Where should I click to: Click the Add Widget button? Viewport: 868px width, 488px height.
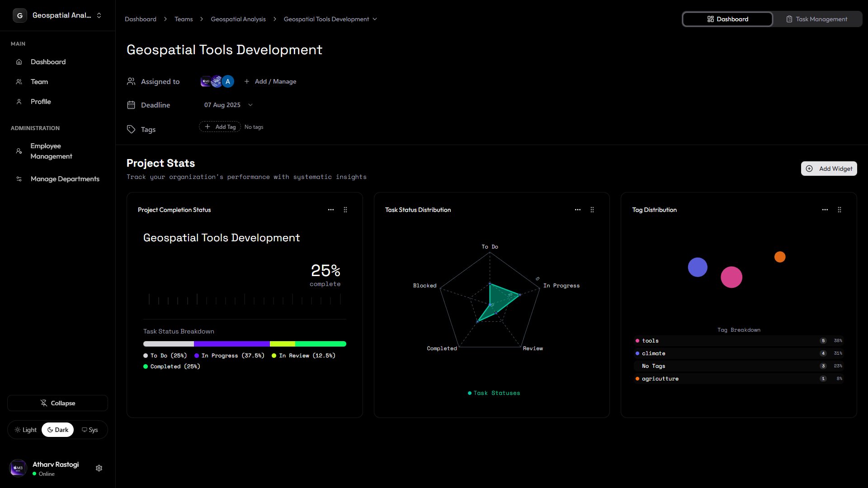click(x=829, y=169)
